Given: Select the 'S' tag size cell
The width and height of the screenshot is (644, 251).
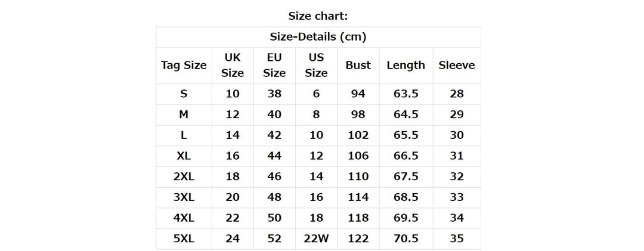Looking at the screenshot, I should [x=184, y=94].
